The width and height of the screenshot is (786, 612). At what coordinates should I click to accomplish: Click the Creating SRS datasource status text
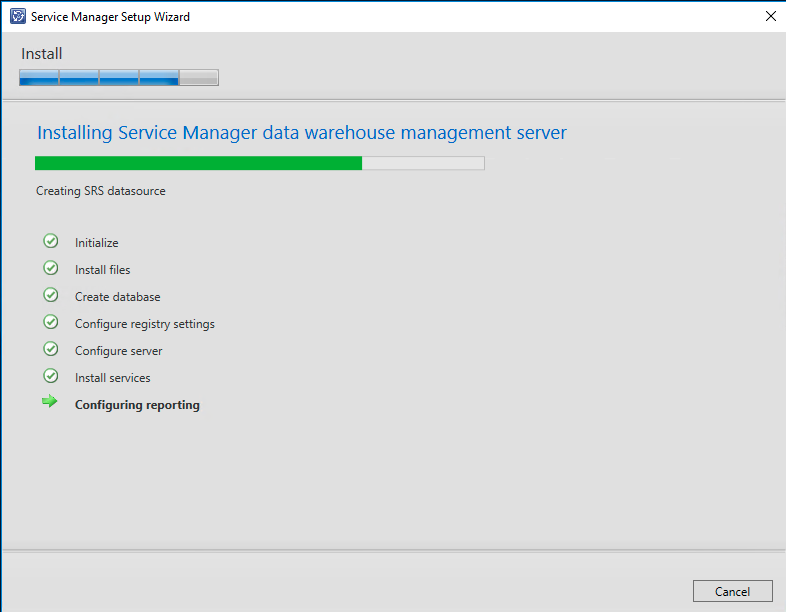tap(101, 191)
